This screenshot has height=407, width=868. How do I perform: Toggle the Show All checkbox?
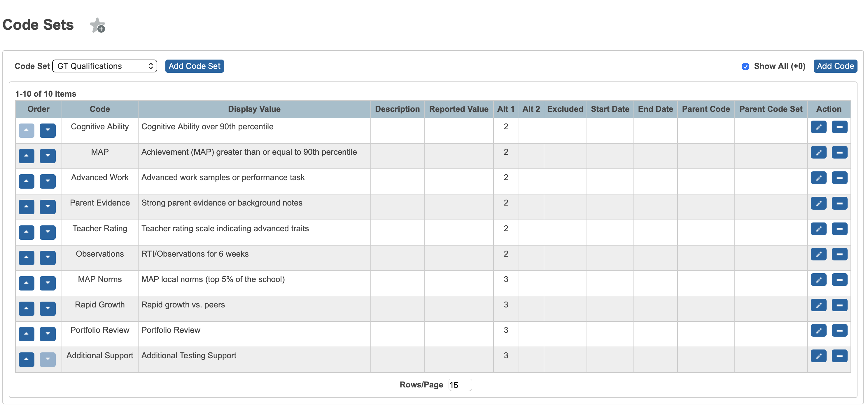pyautogui.click(x=745, y=67)
